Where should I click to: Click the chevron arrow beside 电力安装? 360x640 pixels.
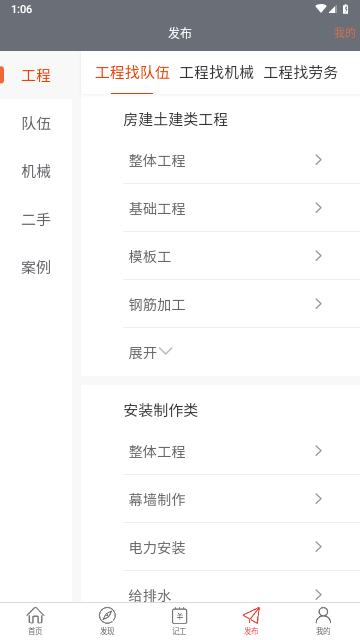point(318,547)
